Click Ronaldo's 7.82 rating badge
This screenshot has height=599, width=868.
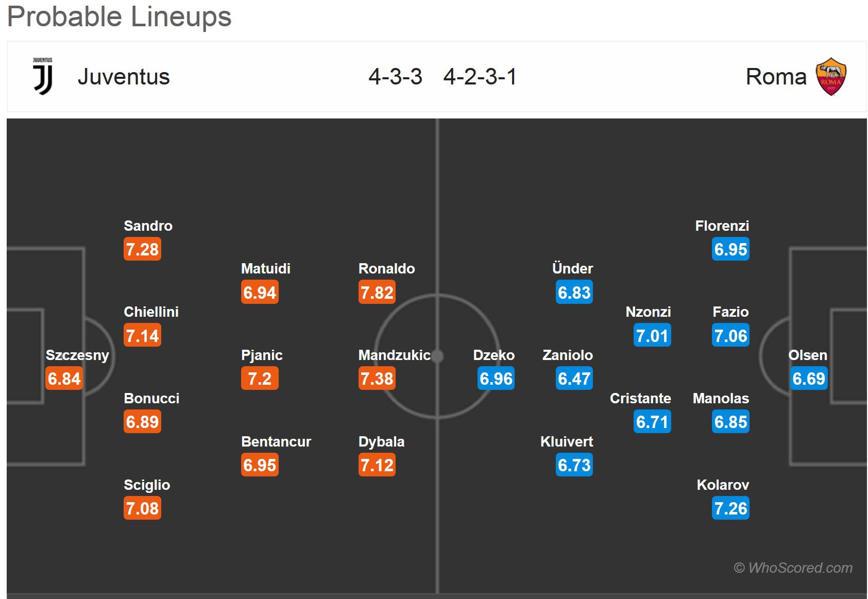pos(377,293)
